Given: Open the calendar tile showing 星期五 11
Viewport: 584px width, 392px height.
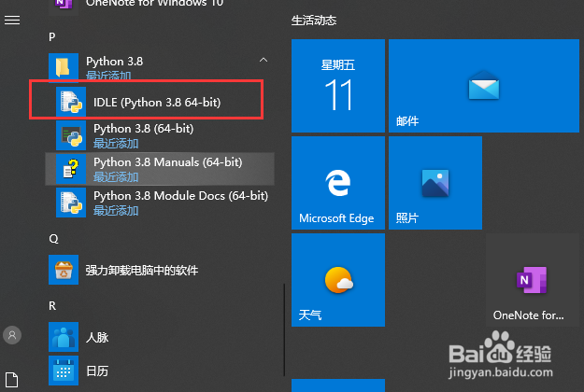Looking at the screenshot, I should 338,86.
